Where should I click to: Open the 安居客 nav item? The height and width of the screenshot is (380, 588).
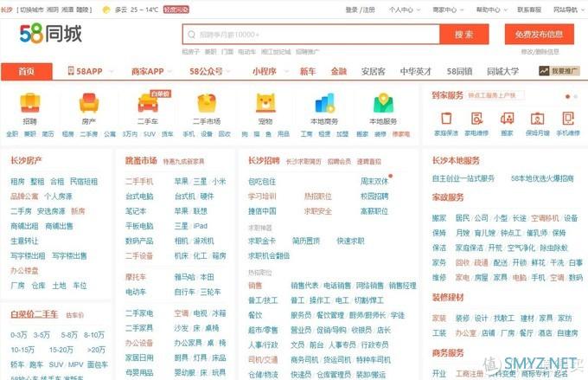374,71
